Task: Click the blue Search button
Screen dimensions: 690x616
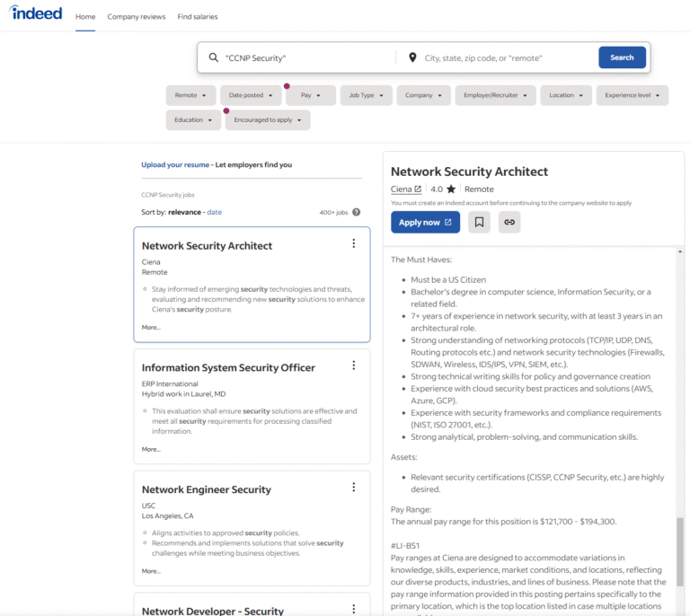Action: click(622, 57)
